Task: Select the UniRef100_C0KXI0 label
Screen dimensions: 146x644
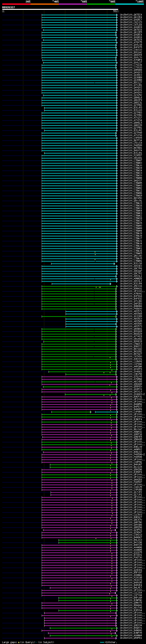Action: pos(131,50)
